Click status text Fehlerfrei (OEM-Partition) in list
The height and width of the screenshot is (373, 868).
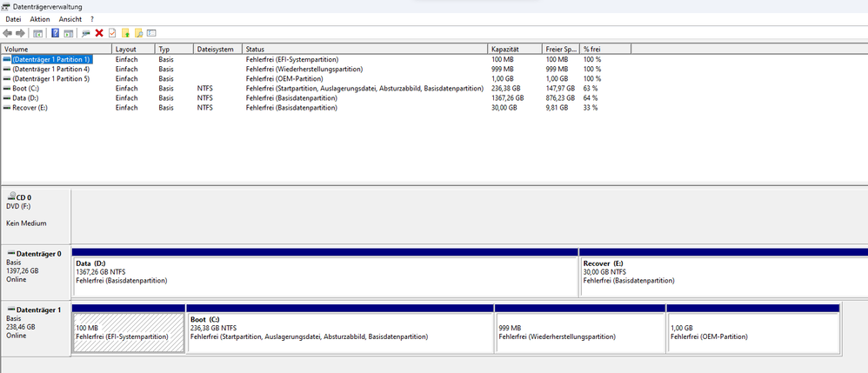[x=284, y=78]
